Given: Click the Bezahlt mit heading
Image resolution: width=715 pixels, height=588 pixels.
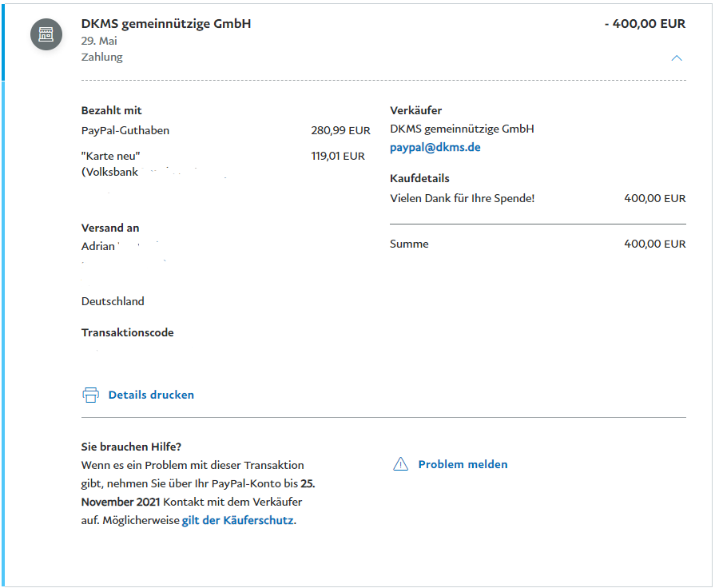Looking at the screenshot, I should (111, 110).
